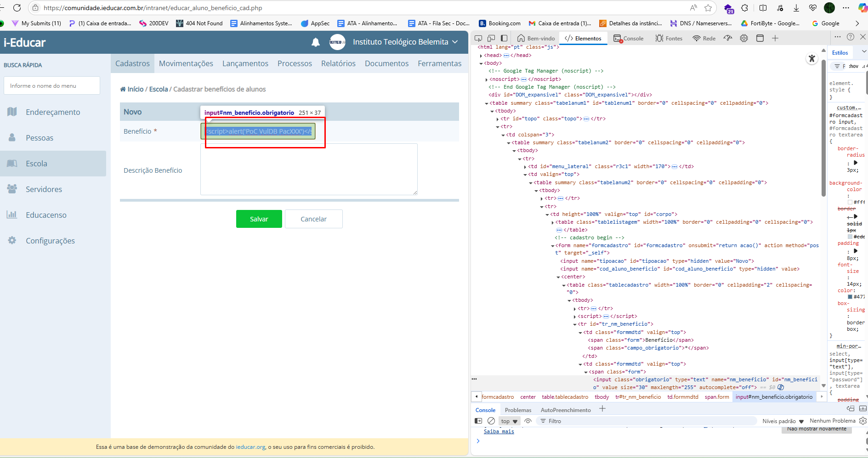Activate the DevTools inspect element picker
Viewport: 868px width, 458px height.
(478, 38)
